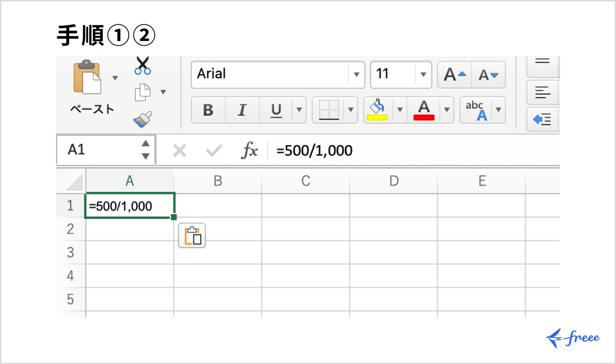Expand the font size 11 dropdown
This screenshot has width=616, height=364.
(x=423, y=75)
